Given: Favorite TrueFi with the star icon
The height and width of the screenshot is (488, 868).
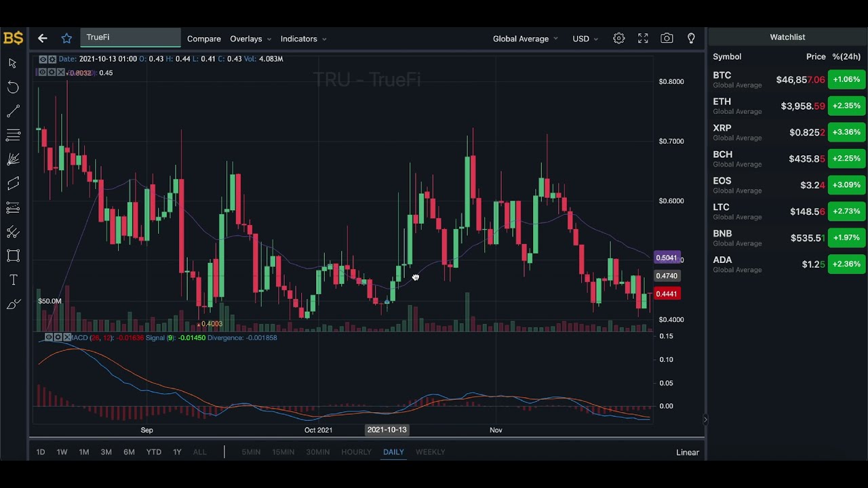Looking at the screenshot, I should click(x=66, y=39).
